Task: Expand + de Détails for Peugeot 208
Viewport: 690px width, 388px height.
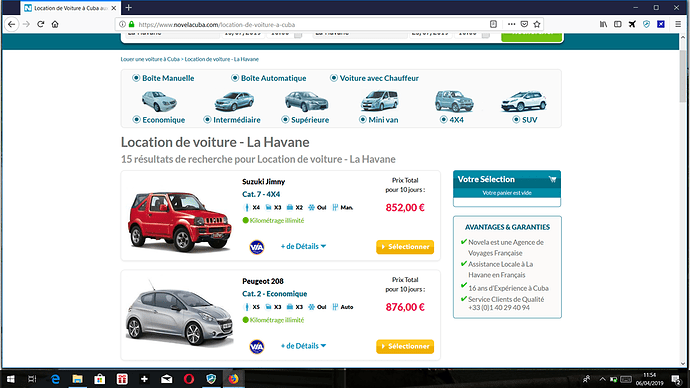Action: (x=303, y=346)
